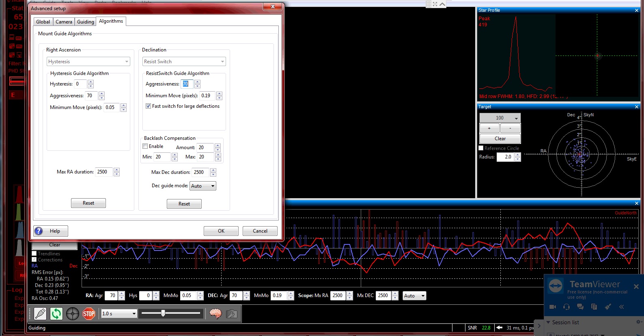Open the Dec guide mode Auto dropdown
Screen dimensions: 644x336
click(203, 186)
